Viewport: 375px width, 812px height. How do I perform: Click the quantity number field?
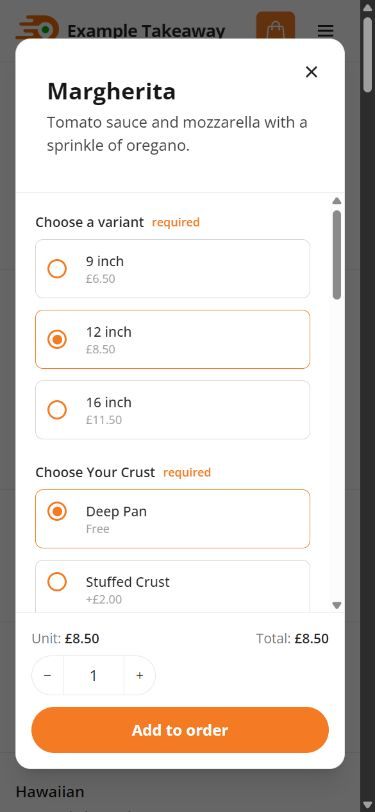[94, 676]
